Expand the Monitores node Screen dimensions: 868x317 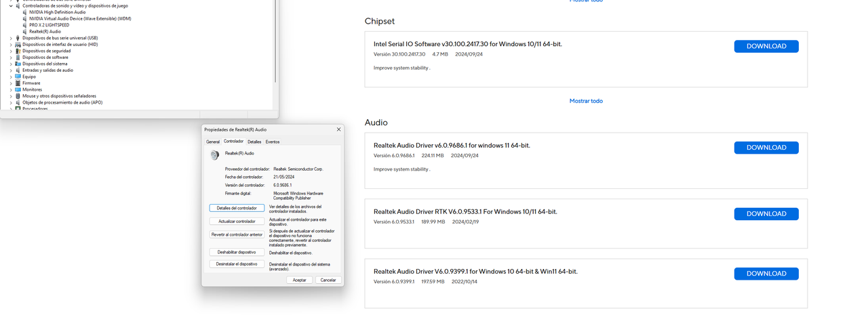coord(11,89)
